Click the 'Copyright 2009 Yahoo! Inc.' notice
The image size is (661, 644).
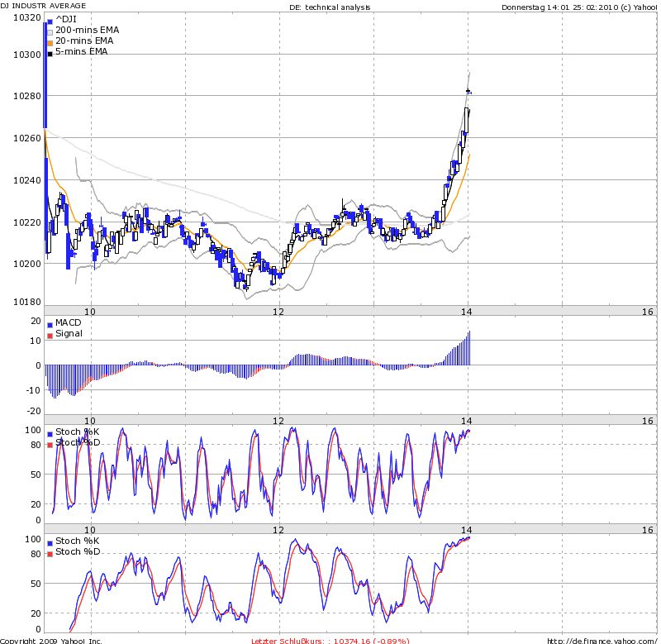tap(51, 641)
